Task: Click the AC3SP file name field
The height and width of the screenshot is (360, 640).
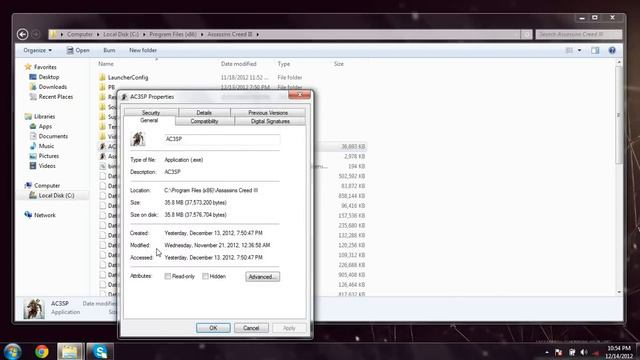Action: [x=222, y=139]
